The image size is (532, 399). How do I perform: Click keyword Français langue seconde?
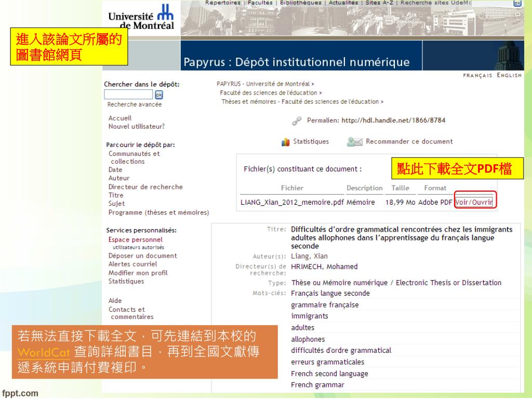(x=330, y=293)
